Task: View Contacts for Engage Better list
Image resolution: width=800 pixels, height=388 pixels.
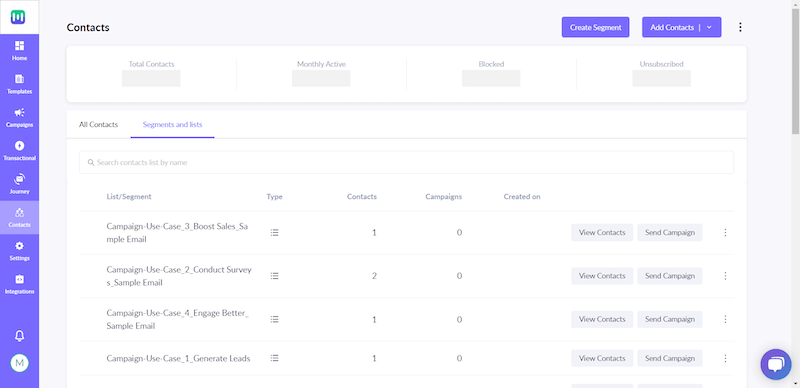Action: click(x=602, y=319)
